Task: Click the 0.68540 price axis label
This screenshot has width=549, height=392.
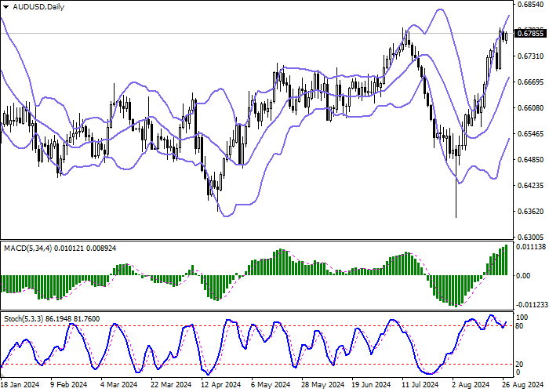Action: [530, 5]
